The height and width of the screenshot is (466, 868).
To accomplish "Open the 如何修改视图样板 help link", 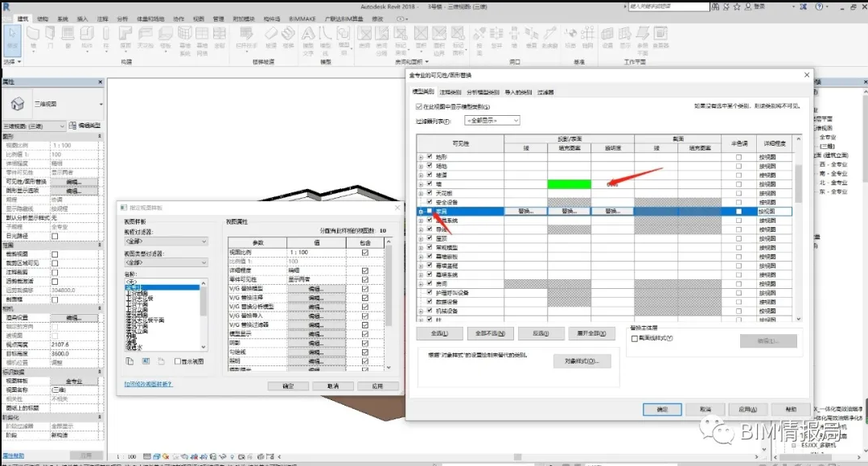I will tap(148, 384).
